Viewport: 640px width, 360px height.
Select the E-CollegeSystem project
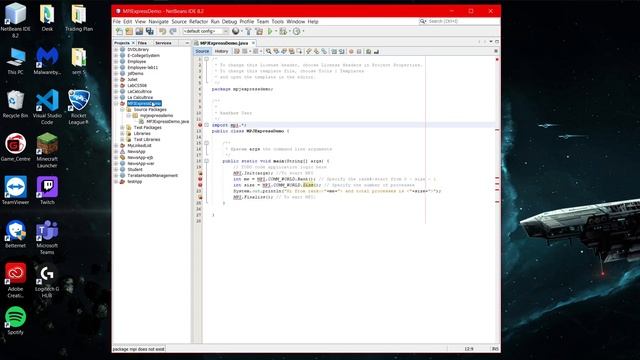pyautogui.click(x=143, y=56)
